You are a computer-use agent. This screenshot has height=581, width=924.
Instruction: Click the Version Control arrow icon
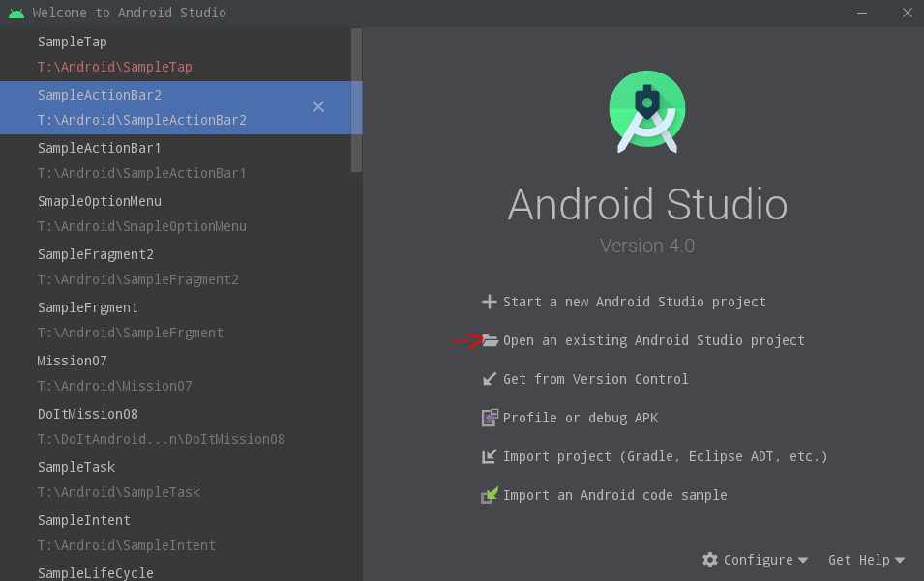[490, 379]
